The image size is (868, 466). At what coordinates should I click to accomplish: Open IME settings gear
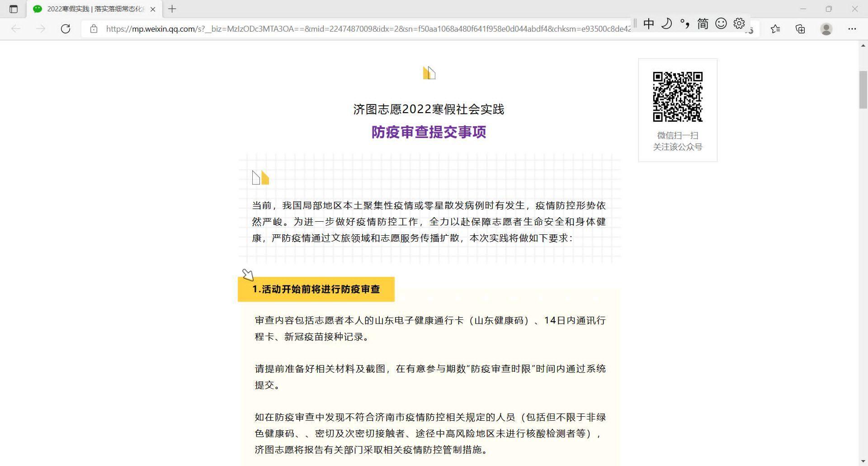coord(739,24)
